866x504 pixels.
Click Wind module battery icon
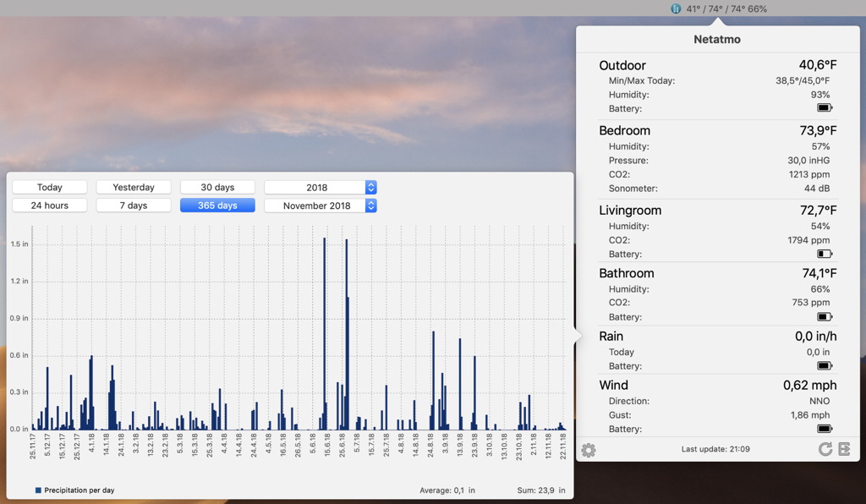[x=825, y=429]
